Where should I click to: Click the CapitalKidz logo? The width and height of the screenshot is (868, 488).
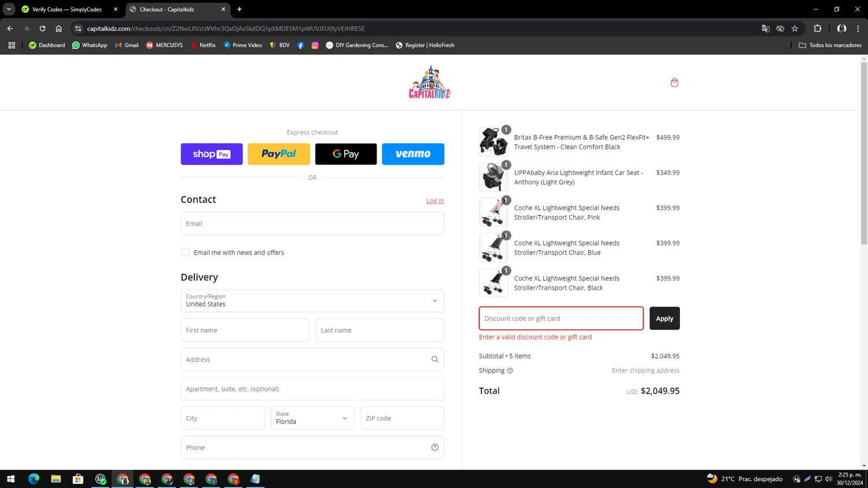429,82
